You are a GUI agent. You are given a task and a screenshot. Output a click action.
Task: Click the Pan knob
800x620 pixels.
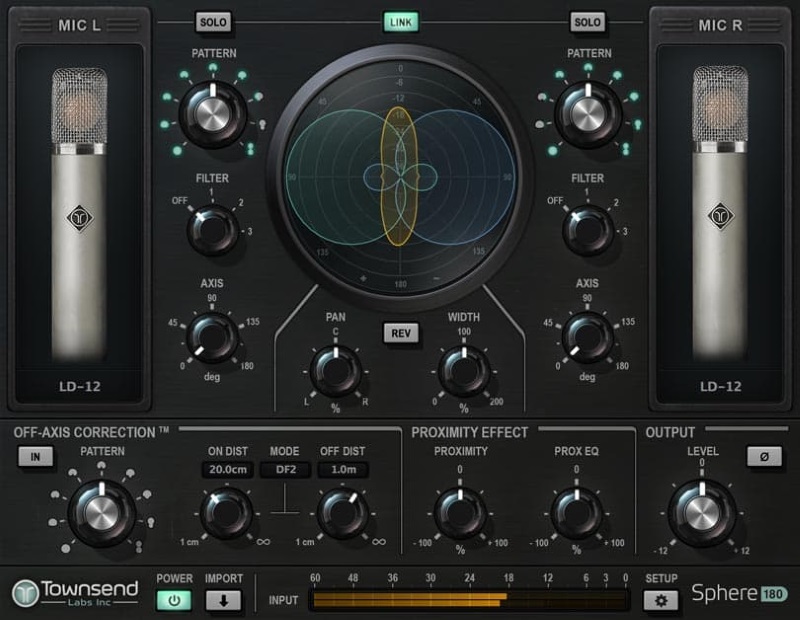click(x=336, y=371)
